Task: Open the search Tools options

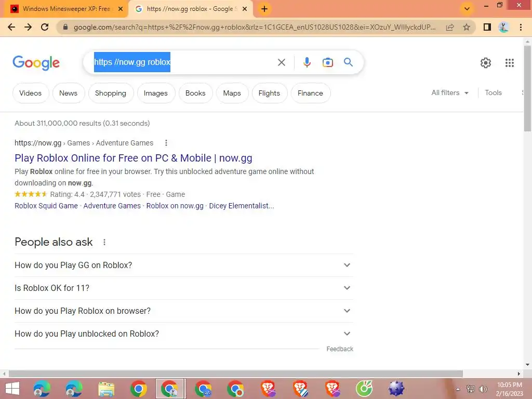Action: pos(493,93)
